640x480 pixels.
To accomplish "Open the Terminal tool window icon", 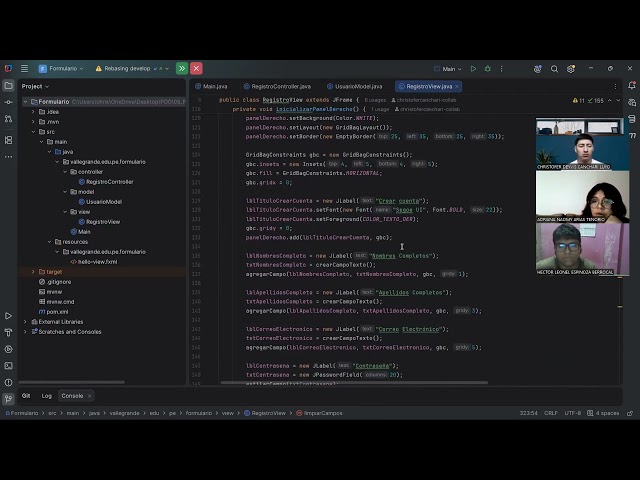I will [x=8, y=366].
